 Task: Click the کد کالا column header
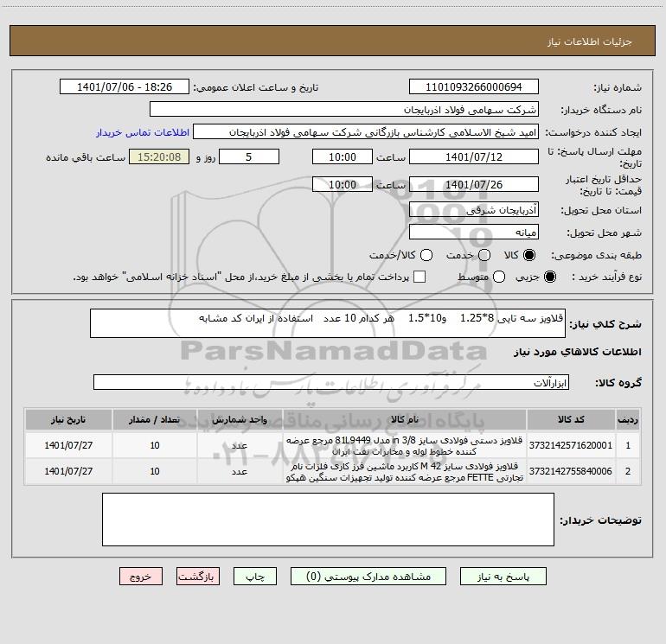571,419
